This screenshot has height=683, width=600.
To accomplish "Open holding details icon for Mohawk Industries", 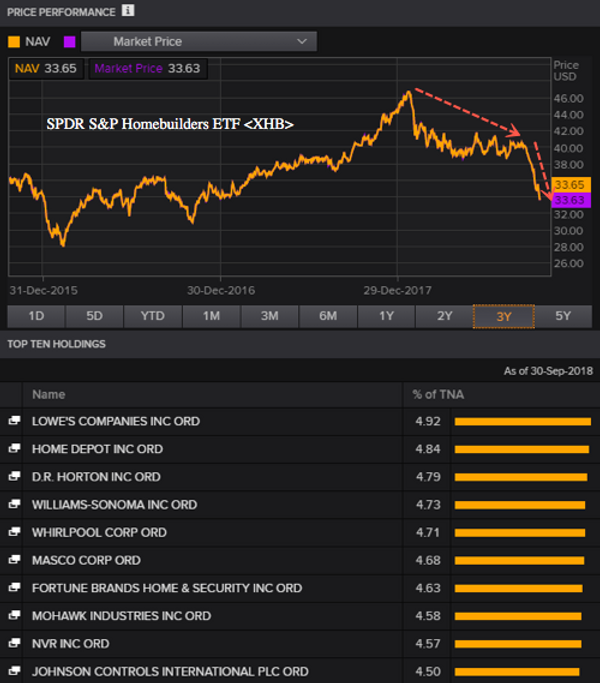I will 14,615.
